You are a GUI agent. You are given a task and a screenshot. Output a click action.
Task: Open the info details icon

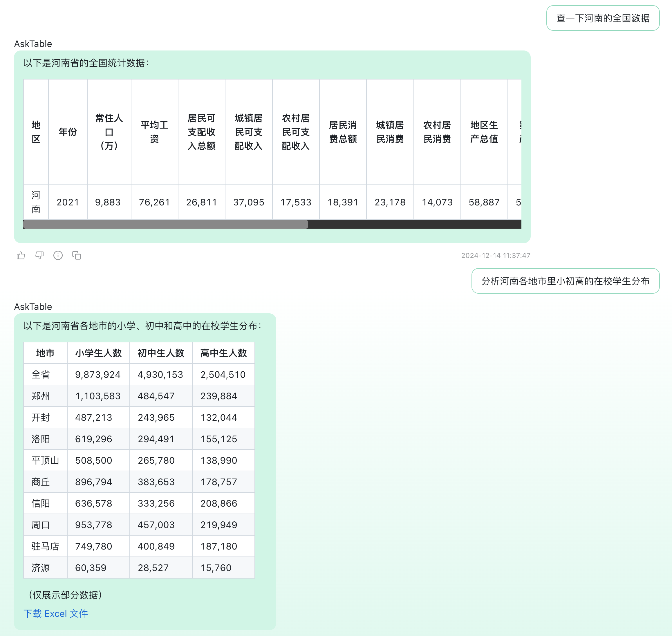pyautogui.click(x=58, y=255)
